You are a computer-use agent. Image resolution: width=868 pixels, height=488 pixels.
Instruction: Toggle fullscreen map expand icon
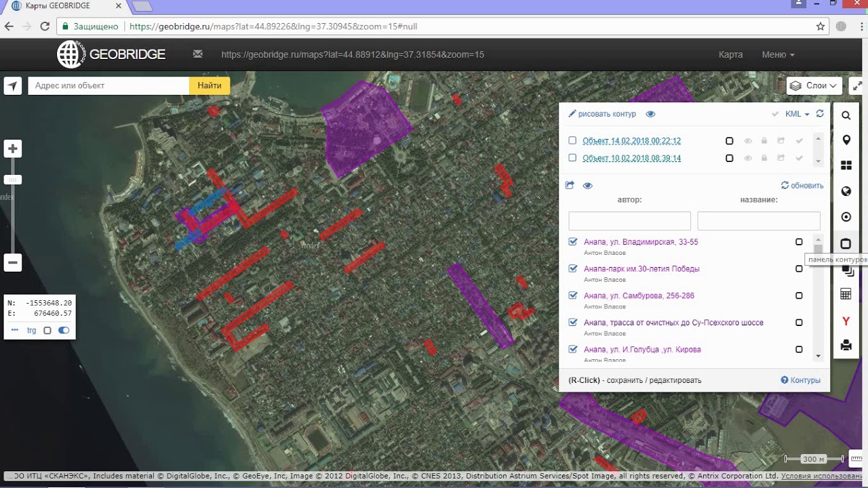pyautogui.click(x=858, y=87)
